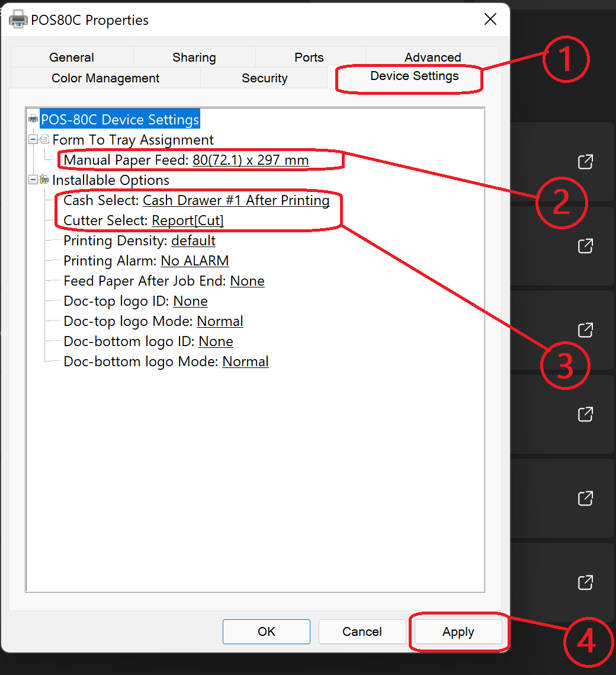
Task: Go to the Security tab
Action: pyautogui.click(x=265, y=78)
